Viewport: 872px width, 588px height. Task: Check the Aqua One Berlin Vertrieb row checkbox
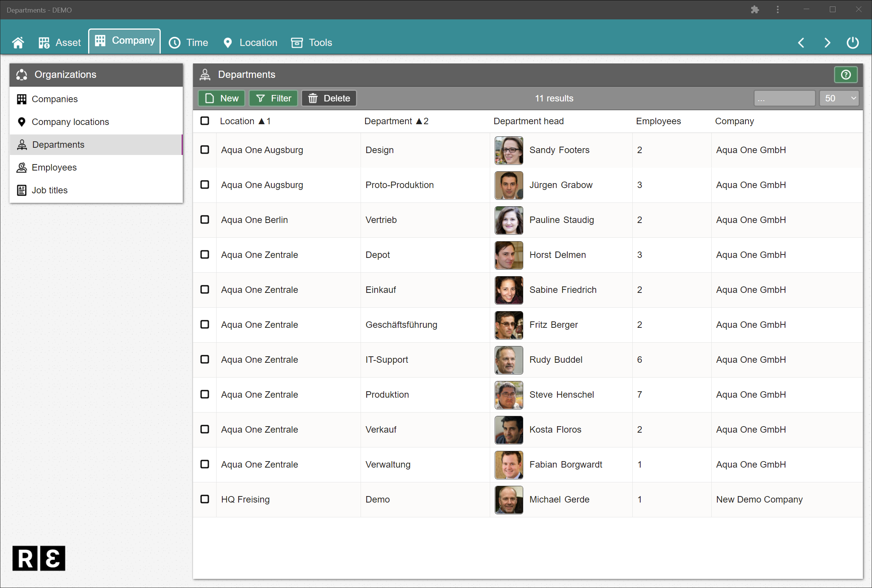(205, 220)
